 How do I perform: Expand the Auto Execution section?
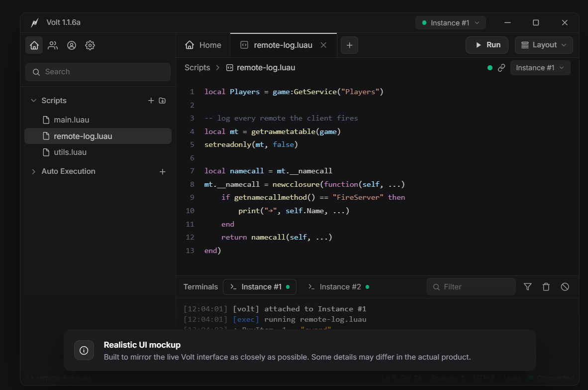(34, 171)
